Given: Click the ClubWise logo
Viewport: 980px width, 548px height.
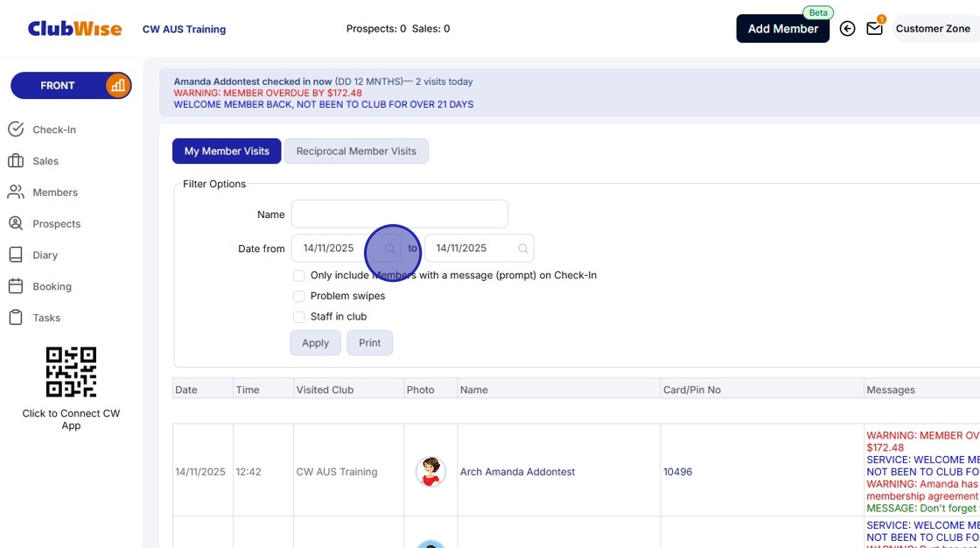Looking at the screenshot, I should pyautogui.click(x=74, y=29).
